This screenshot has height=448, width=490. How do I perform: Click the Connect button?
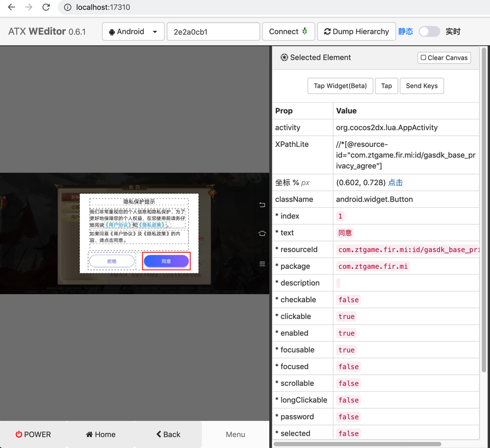coord(288,31)
